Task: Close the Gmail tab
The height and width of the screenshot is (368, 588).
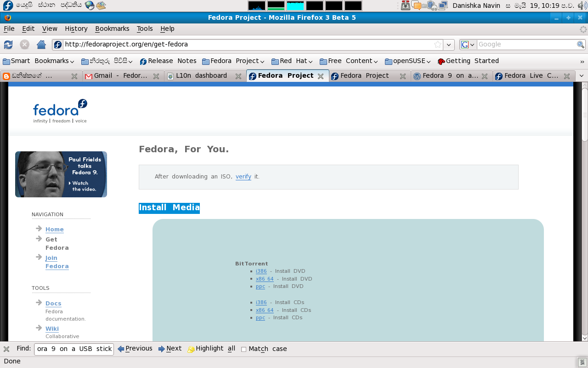Action: (156, 76)
